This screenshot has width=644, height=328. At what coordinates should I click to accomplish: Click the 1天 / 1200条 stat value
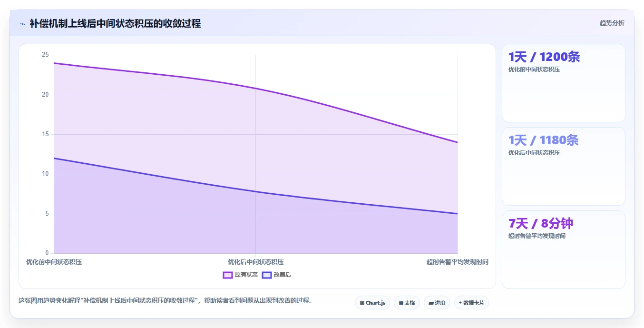[544, 57]
